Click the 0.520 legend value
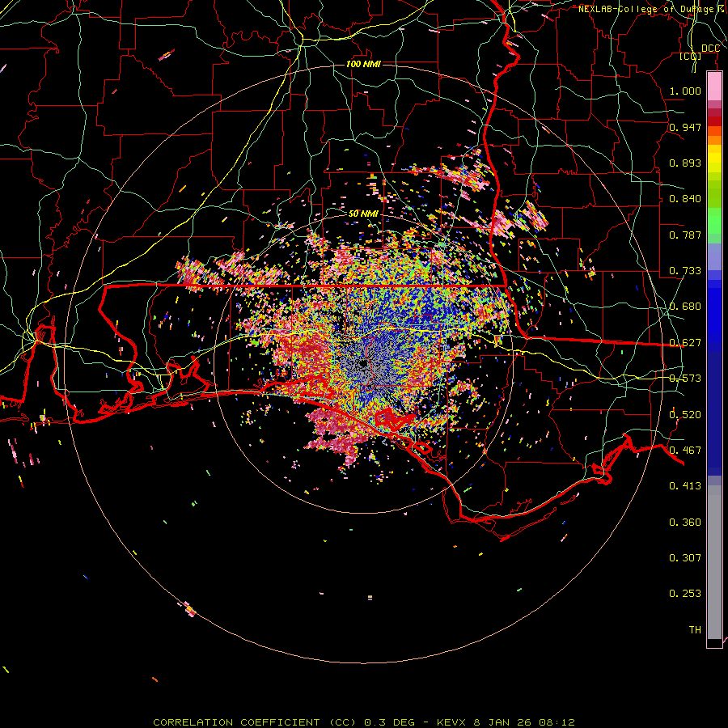The image size is (728, 728). coord(685,414)
